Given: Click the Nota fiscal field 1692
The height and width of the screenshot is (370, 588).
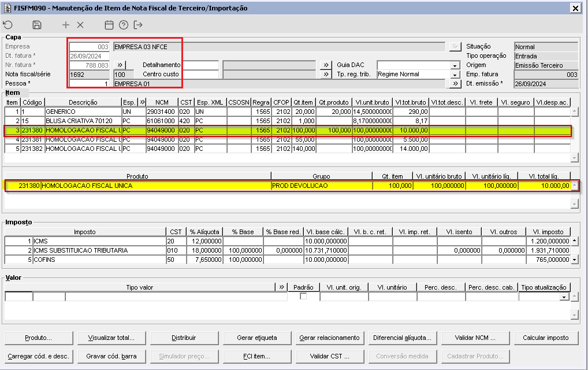Looking at the screenshot, I should pyautogui.click(x=90, y=75).
